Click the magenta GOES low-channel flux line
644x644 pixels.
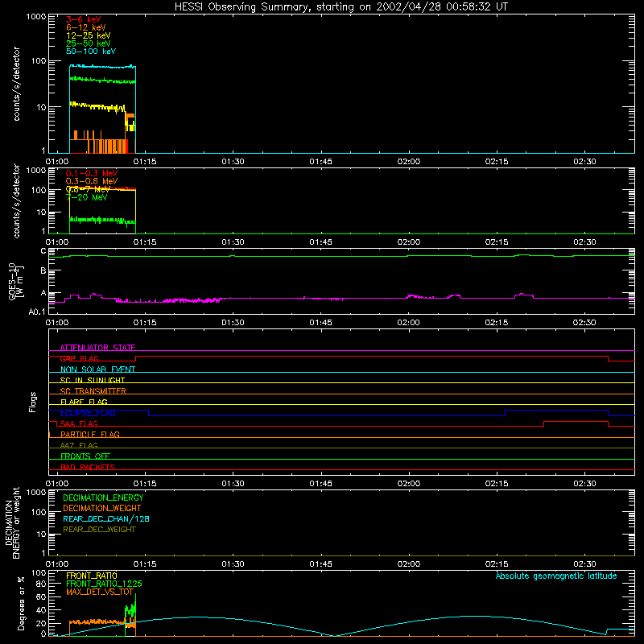[341, 298]
